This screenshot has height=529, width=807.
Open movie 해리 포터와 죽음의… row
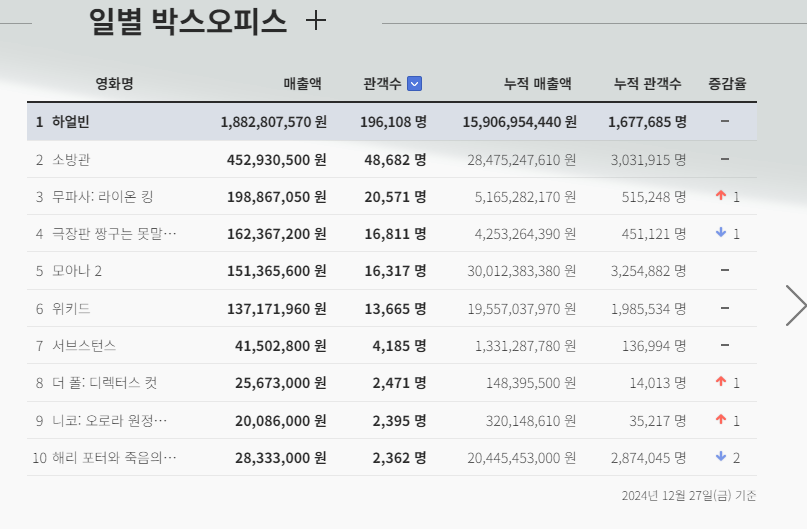coord(114,458)
